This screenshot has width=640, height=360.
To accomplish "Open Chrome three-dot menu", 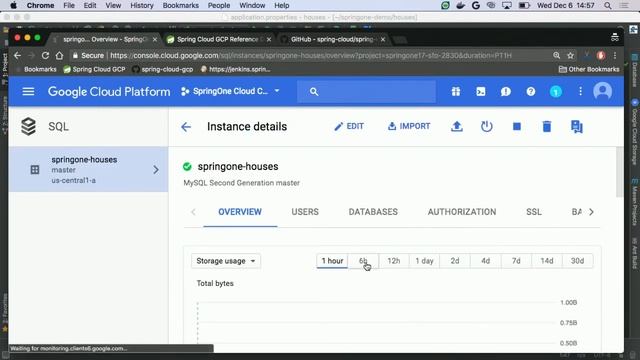I will click(x=615, y=56).
